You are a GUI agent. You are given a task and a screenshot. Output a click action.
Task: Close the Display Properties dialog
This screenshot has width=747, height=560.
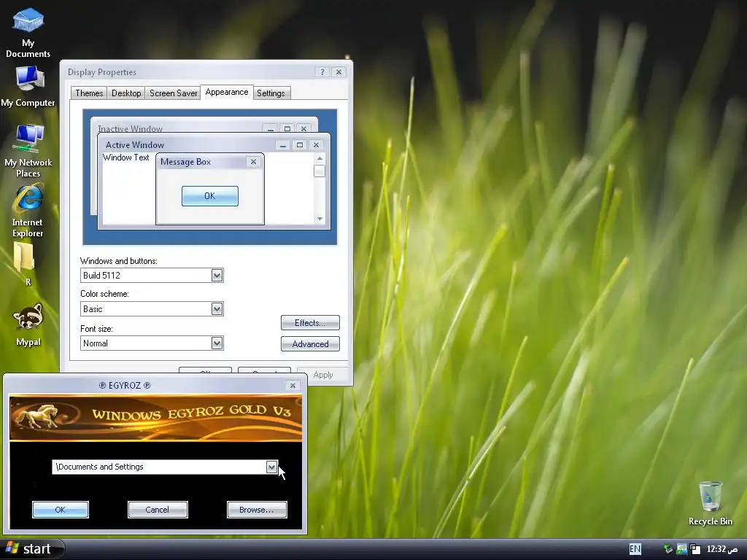(x=338, y=72)
